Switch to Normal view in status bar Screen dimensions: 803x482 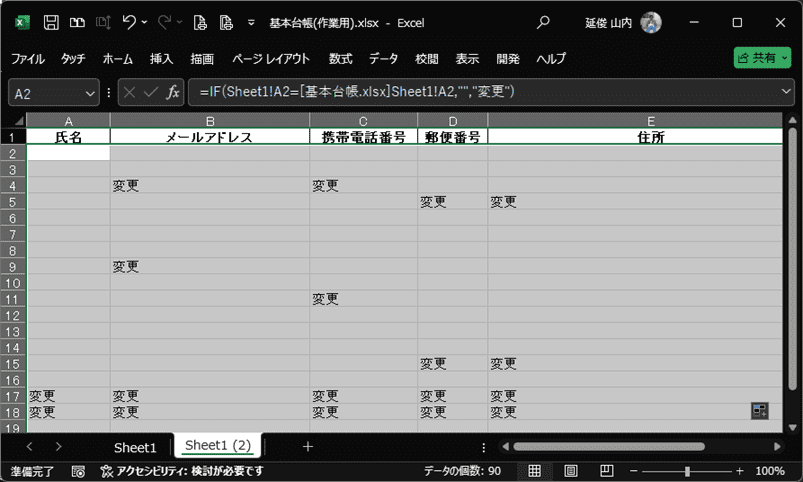(535, 471)
